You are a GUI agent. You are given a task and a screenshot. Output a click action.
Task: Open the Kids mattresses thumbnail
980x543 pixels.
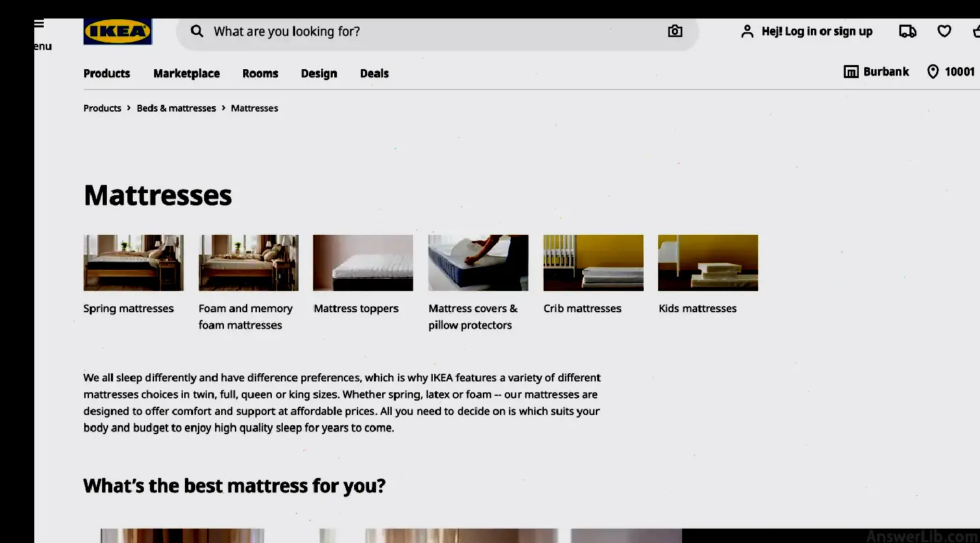(x=708, y=263)
